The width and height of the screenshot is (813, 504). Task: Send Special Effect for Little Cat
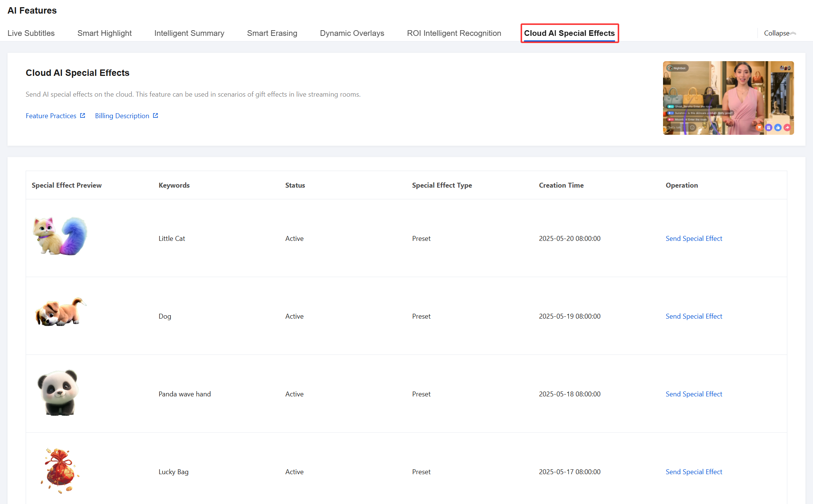(694, 239)
